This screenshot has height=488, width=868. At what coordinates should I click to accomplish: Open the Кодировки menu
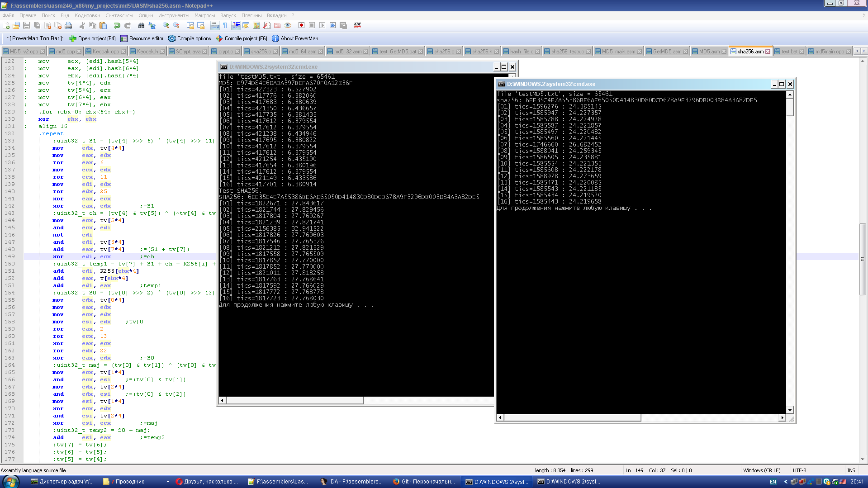point(87,15)
